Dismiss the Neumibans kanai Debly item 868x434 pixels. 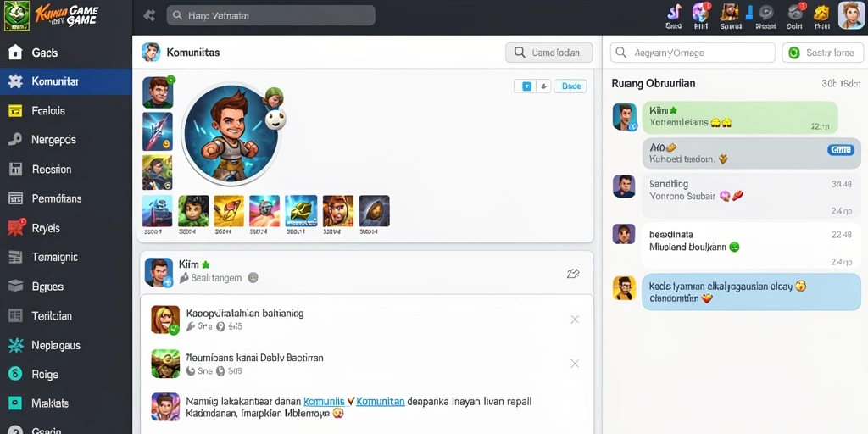coord(575,364)
